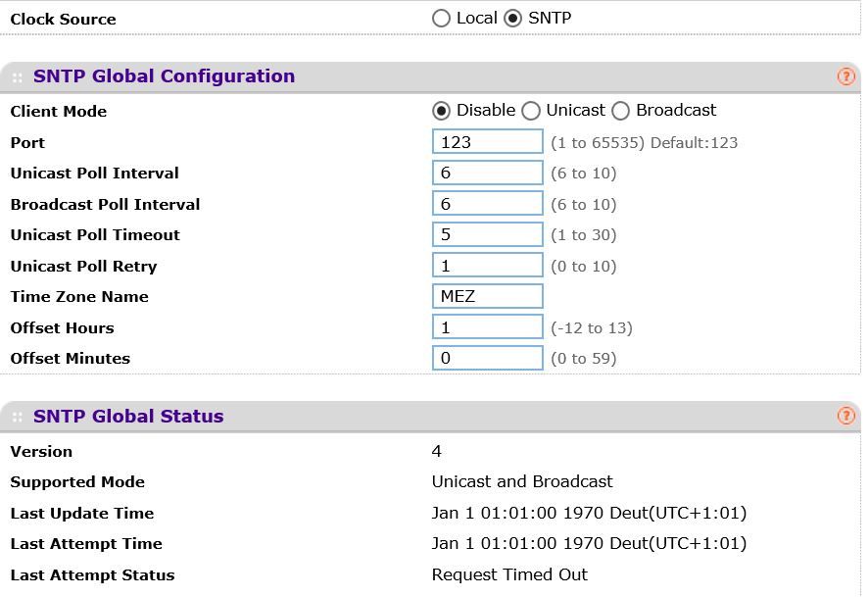Open help for SNTP Global Configuration

pyautogui.click(x=846, y=76)
